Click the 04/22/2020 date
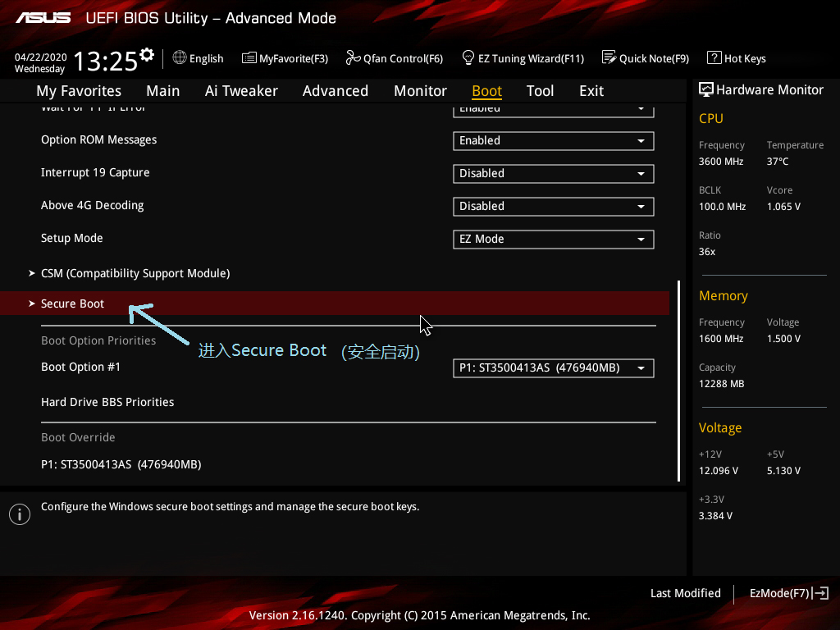The image size is (840, 630). pyautogui.click(x=41, y=57)
